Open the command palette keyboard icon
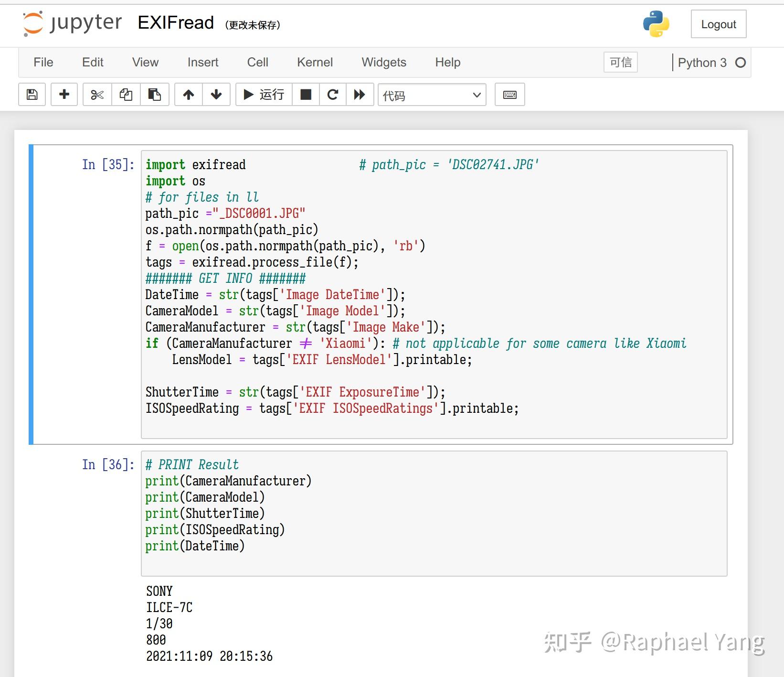This screenshot has height=677, width=784. pyautogui.click(x=510, y=95)
